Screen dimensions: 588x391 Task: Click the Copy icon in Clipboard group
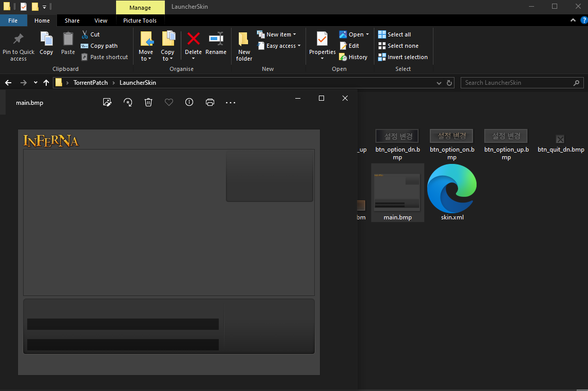click(x=47, y=39)
